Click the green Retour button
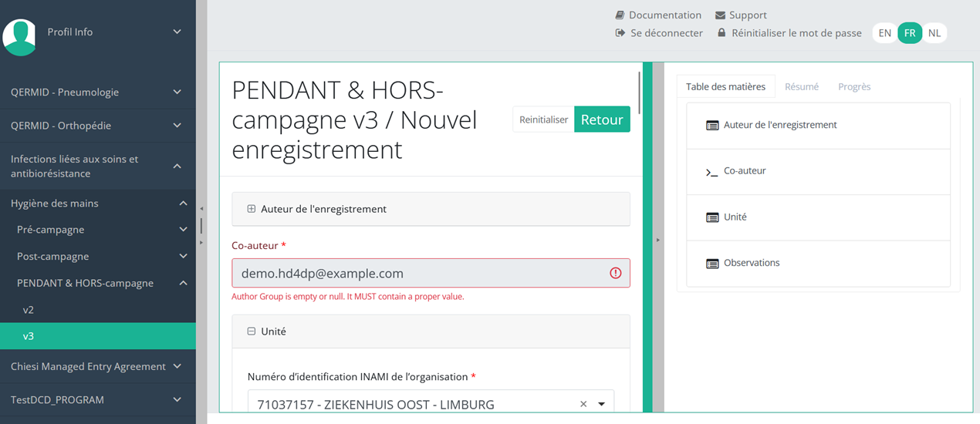Screen dimensions: 980x424 (x=602, y=119)
